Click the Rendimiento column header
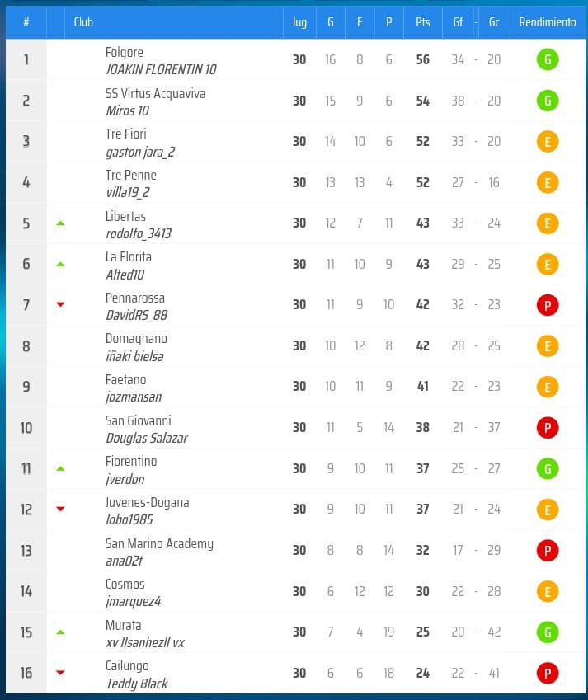 pyautogui.click(x=547, y=22)
